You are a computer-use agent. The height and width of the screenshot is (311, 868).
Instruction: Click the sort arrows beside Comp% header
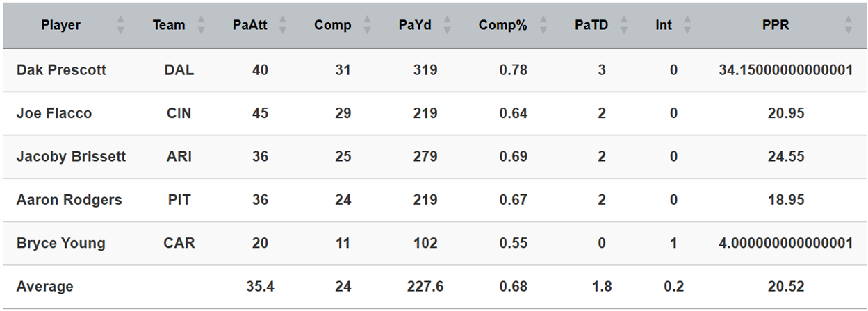(x=543, y=26)
